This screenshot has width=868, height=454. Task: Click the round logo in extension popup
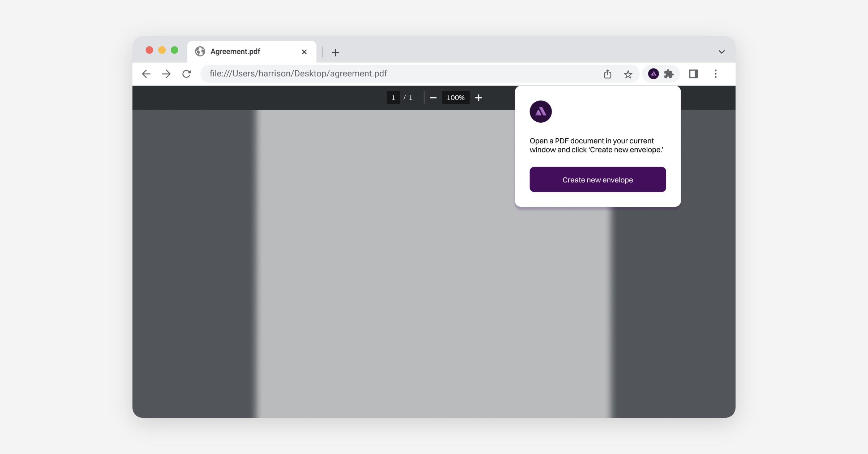[541, 112]
